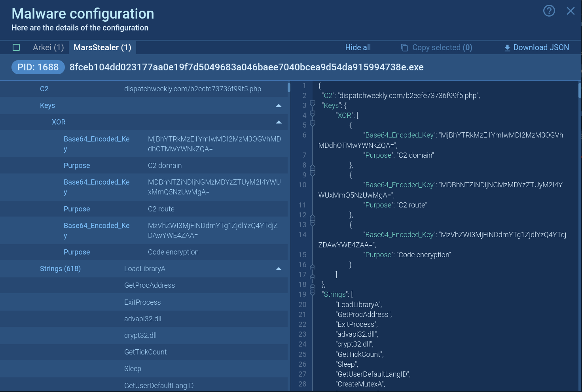This screenshot has width=582, height=392.
Task: Close the Malware configuration dialog
Action: (570, 11)
